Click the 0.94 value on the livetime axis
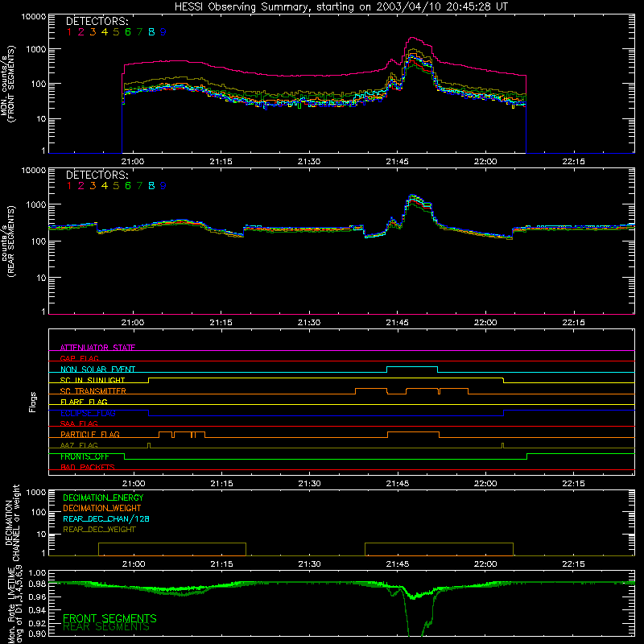644x644 pixels. (37, 609)
